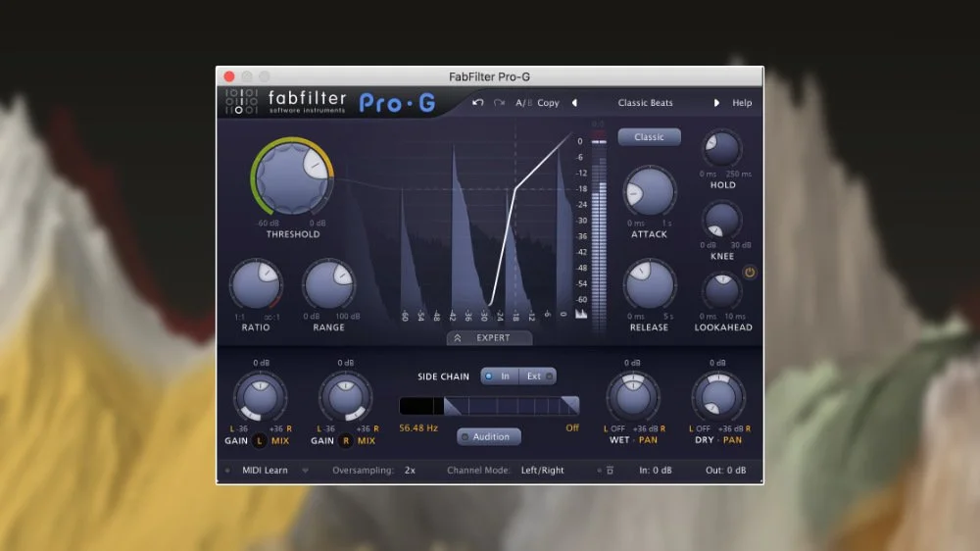Click the Attack knob

(x=650, y=192)
